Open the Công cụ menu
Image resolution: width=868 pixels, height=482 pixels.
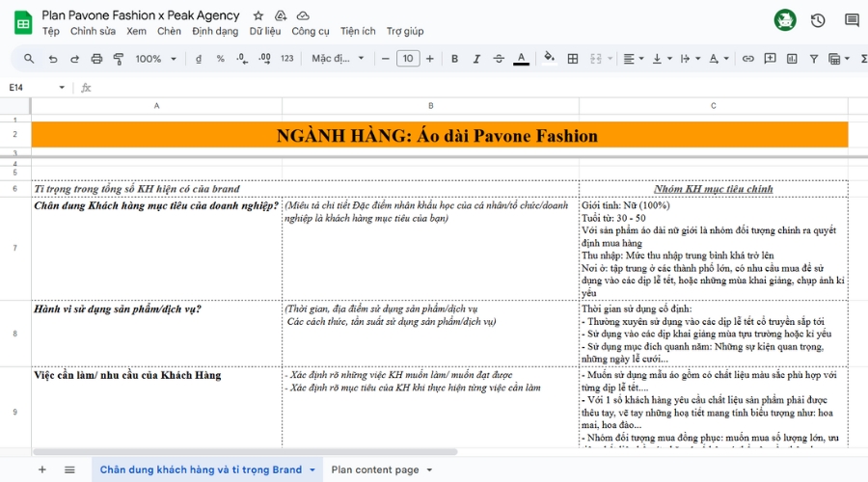click(310, 32)
